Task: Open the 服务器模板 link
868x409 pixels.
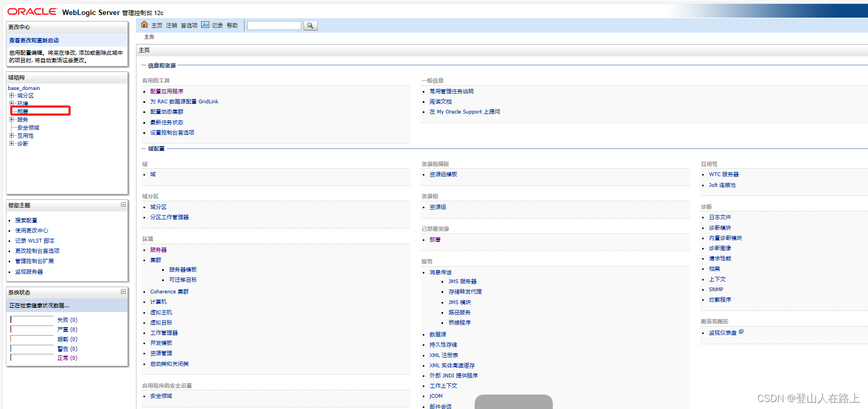Action: click(183, 269)
